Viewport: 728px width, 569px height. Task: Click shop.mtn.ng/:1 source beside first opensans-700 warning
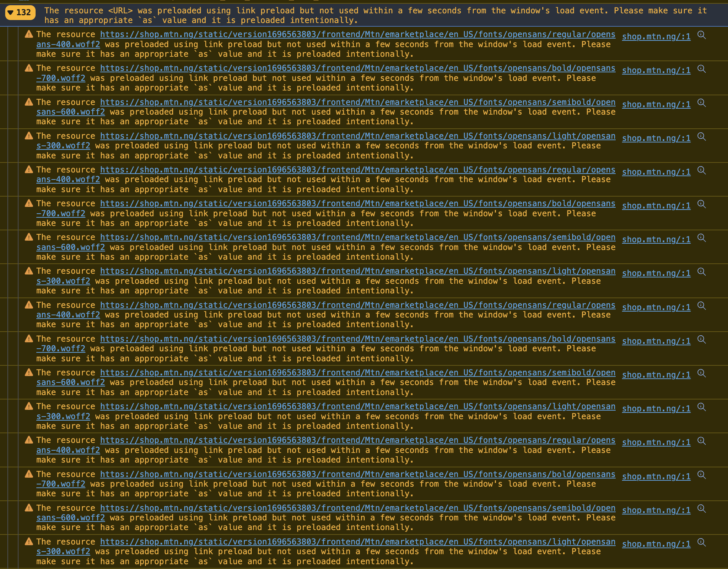pos(656,70)
